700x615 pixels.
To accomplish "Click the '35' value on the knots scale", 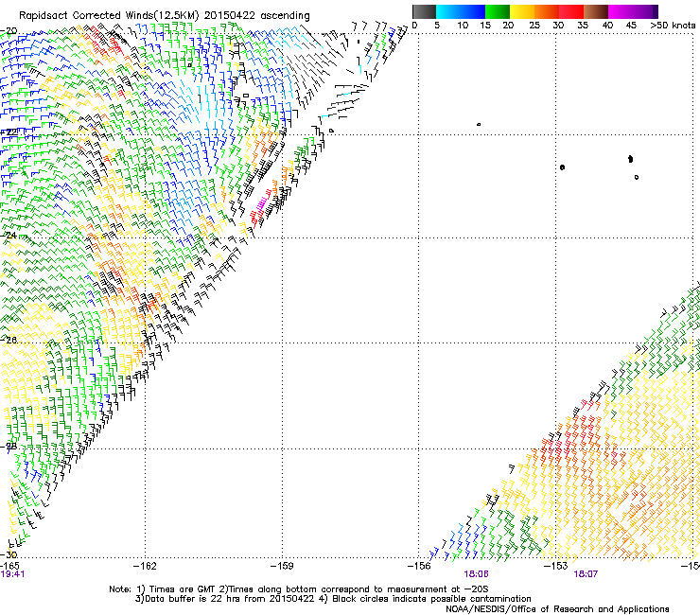I will coord(583,26).
